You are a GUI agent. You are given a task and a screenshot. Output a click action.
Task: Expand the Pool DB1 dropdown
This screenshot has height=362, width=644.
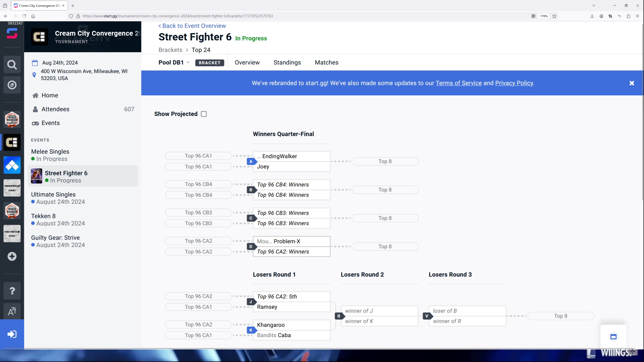coord(174,62)
